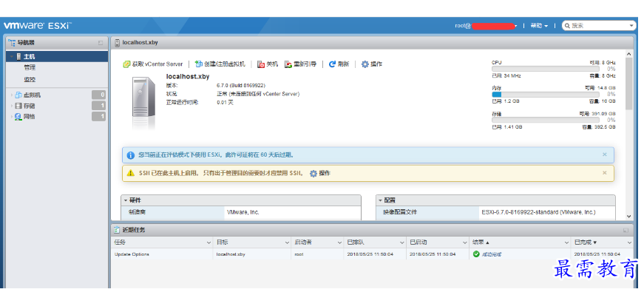Open the 任务 column dropdown
The height and width of the screenshot is (292, 644).
tap(209, 242)
